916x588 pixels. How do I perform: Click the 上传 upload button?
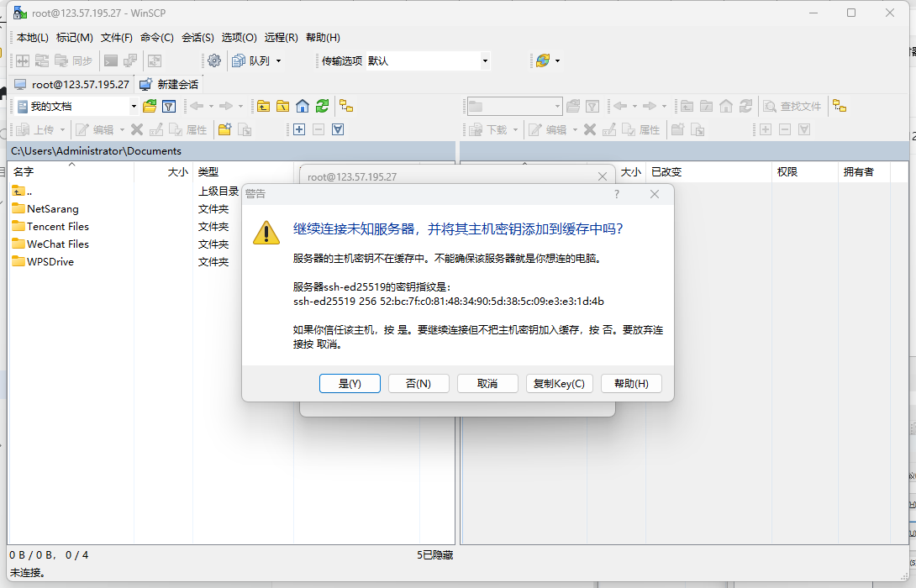pos(35,129)
